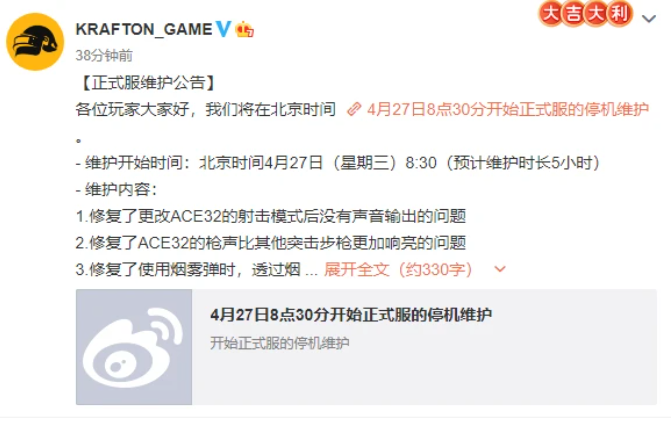Open the Weibo logo card thumbnail
Screen dimensions: 671x424
point(134,347)
